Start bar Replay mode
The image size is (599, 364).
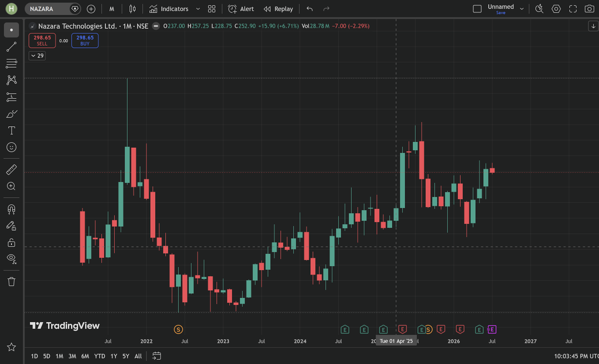point(279,9)
